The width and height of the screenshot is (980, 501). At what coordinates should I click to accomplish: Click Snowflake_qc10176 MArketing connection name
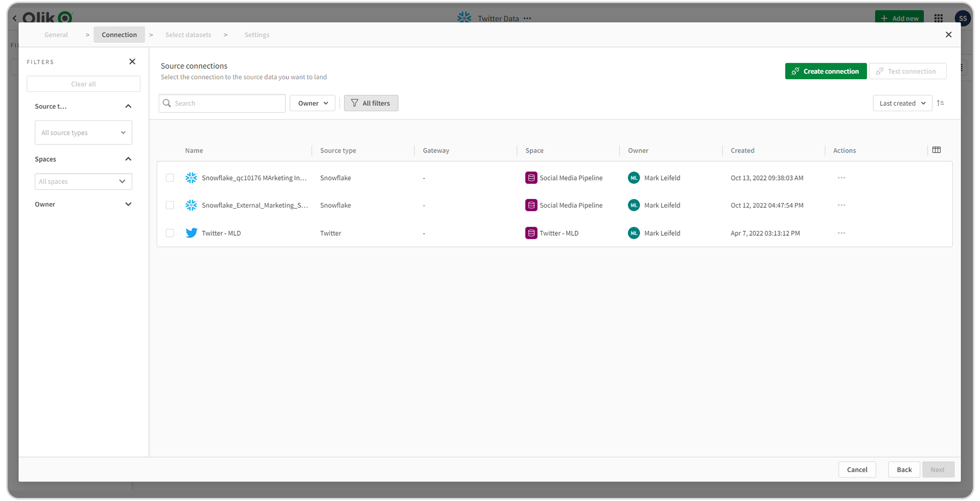point(254,178)
